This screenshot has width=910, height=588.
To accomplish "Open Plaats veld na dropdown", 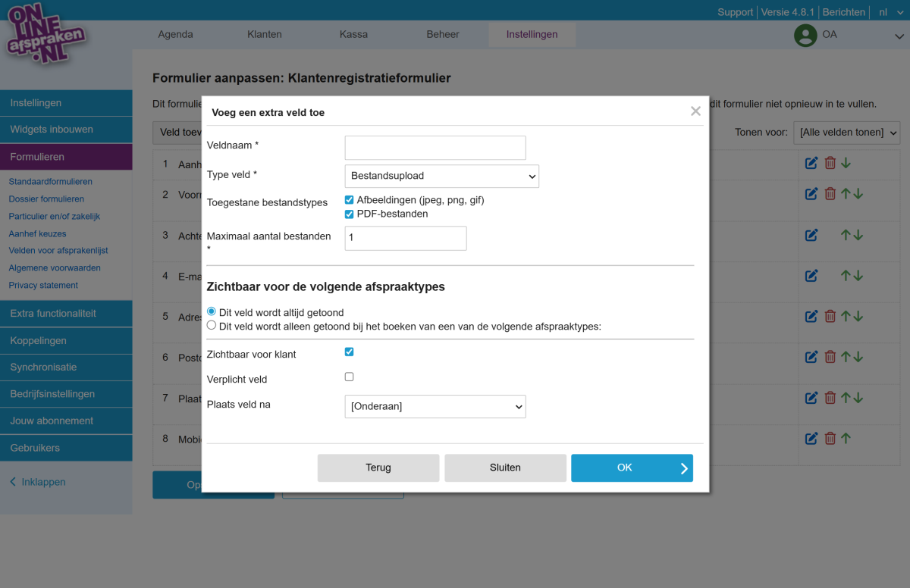I will pos(435,406).
